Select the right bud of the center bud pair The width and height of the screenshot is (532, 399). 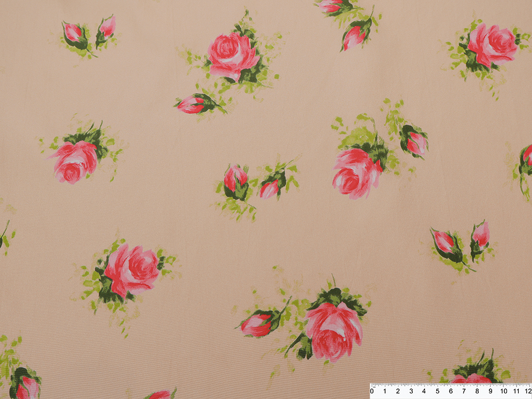tap(270, 189)
